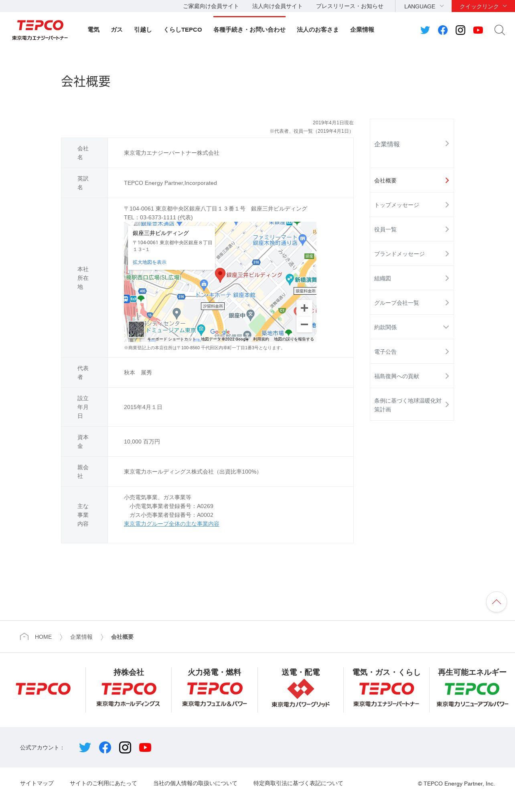Open the サイトマップ footer link

coord(37,783)
